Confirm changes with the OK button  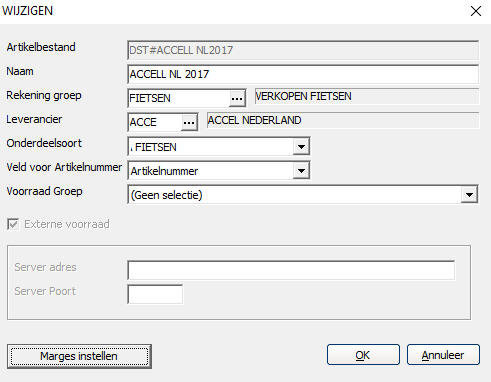point(363,355)
